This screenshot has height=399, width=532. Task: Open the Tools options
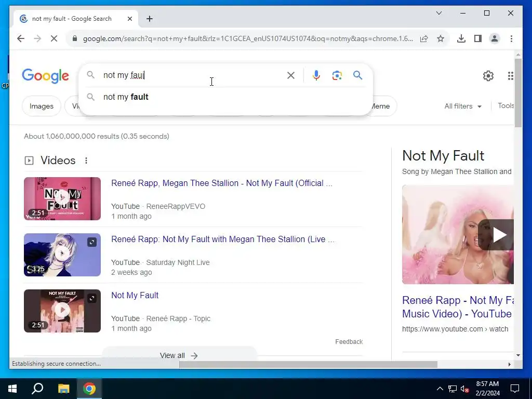pyautogui.click(x=506, y=106)
